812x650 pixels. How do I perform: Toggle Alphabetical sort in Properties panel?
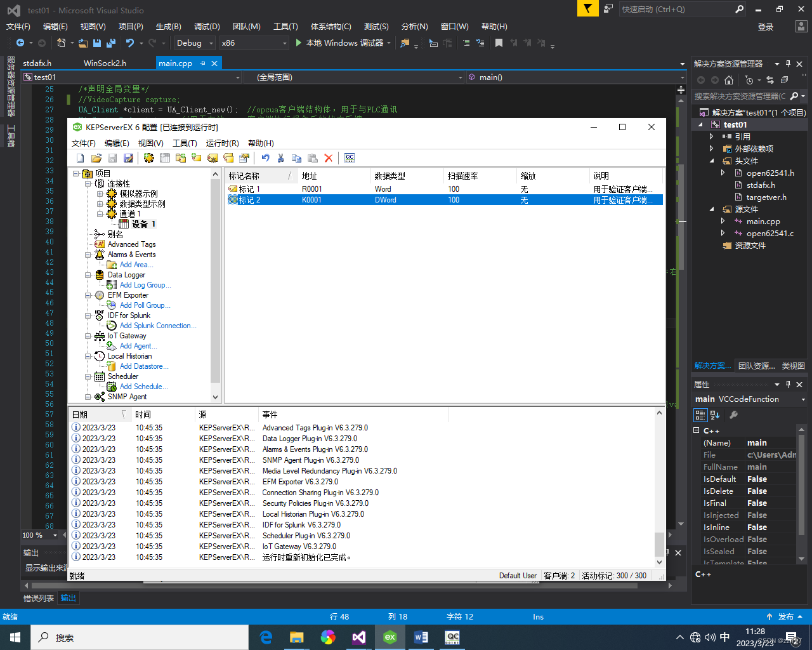coord(715,415)
